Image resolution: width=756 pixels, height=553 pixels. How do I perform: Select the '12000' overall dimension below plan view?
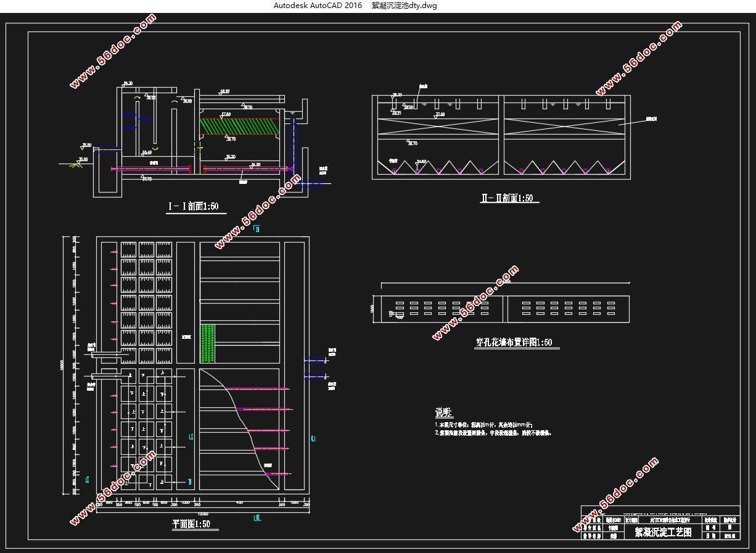(202, 513)
